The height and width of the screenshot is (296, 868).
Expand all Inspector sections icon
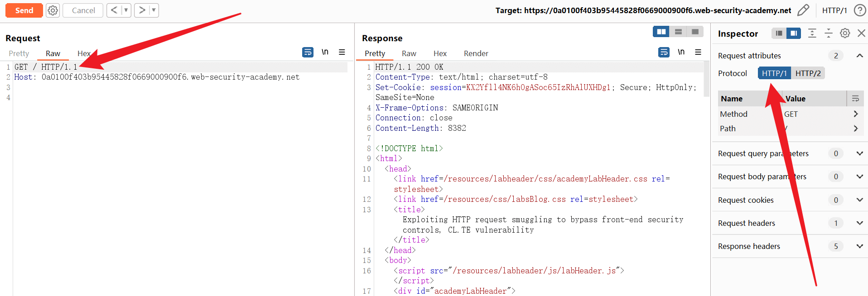(x=812, y=33)
